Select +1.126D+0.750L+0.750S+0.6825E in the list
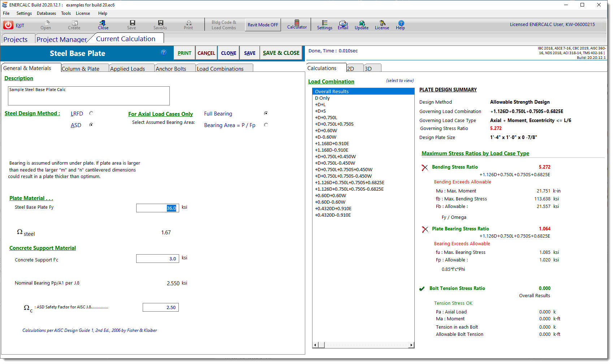The height and width of the screenshot is (364, 613). 363,183
